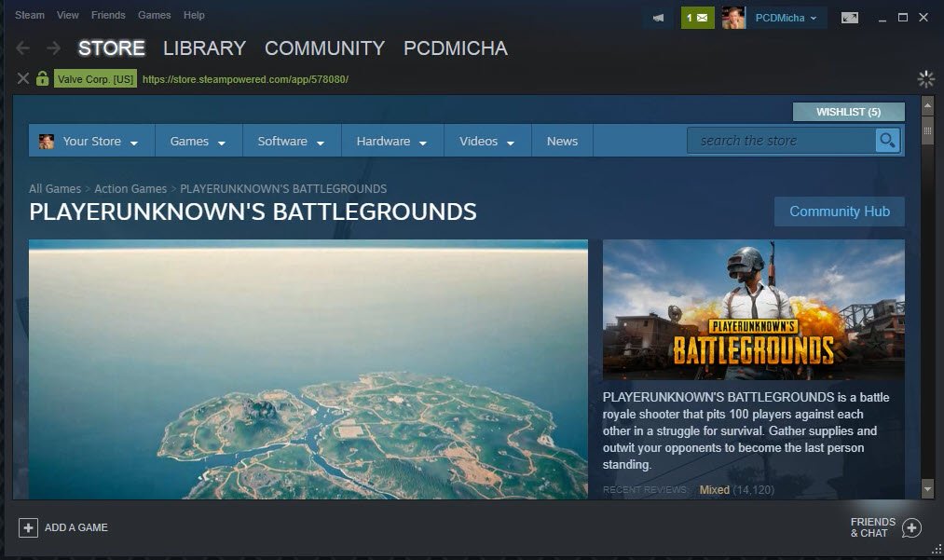Viewport: 944px width, 560px height.
Task: Click the PLAYERUNKNOWN'S BATTLEGROUNDS page title
Action: 253,212
